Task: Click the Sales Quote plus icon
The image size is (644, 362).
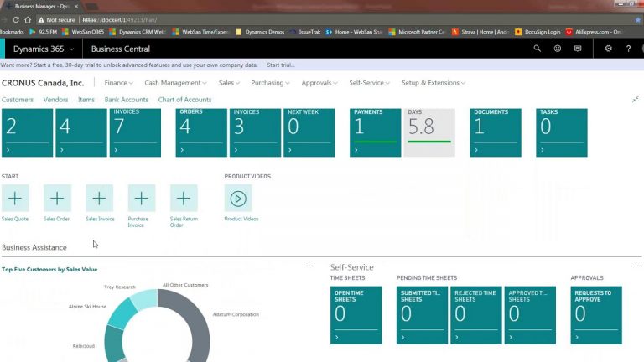Action: point(15,199)
